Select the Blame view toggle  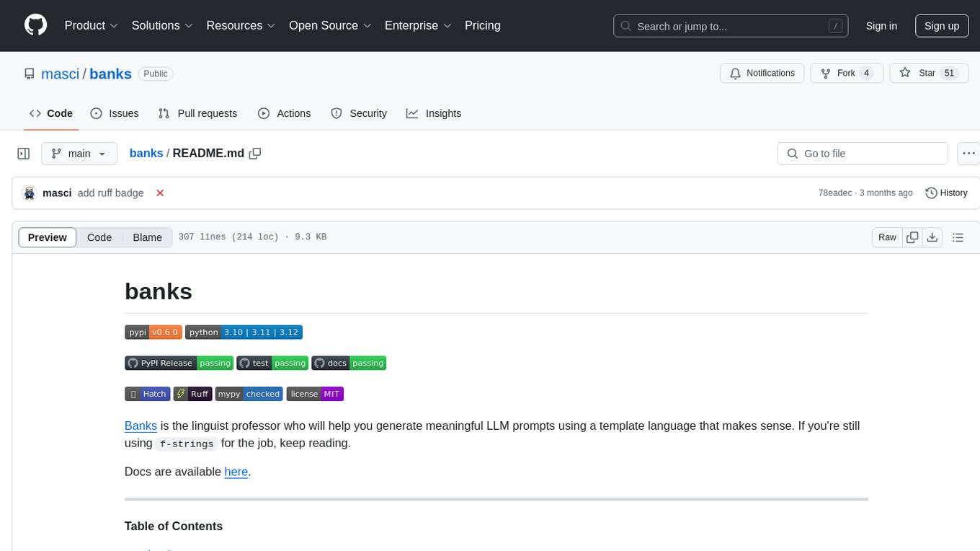tap(148, 237)
